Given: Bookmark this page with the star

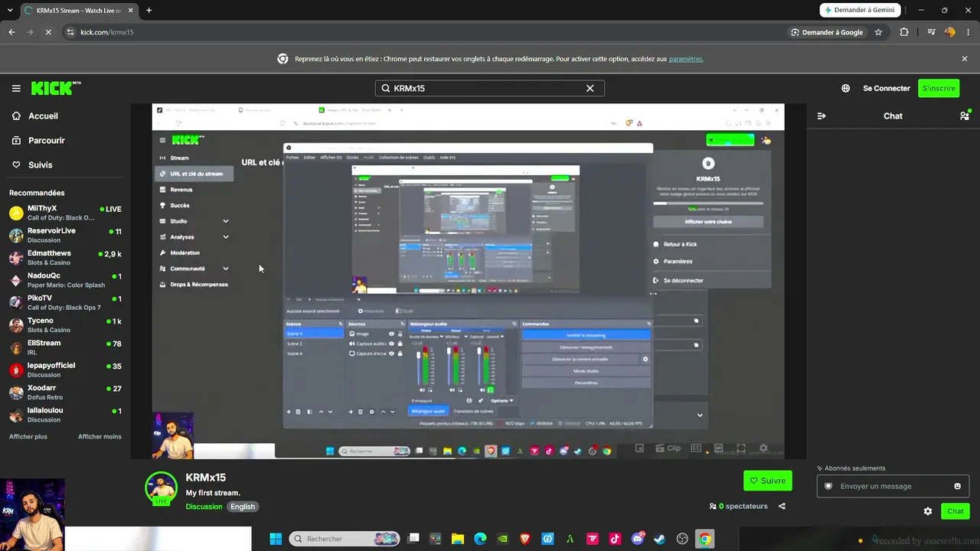Looking at the screenshot, I should (x=878, y=32).
